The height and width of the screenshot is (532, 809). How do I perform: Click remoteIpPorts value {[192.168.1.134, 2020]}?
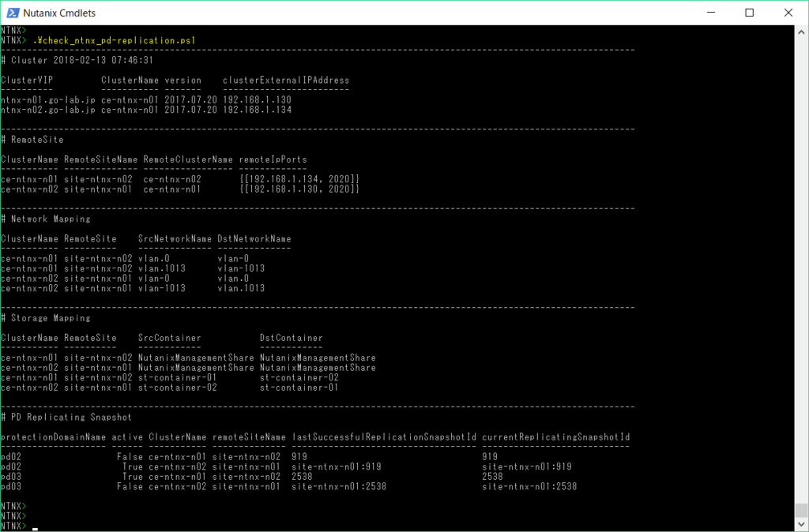point(299,179)
